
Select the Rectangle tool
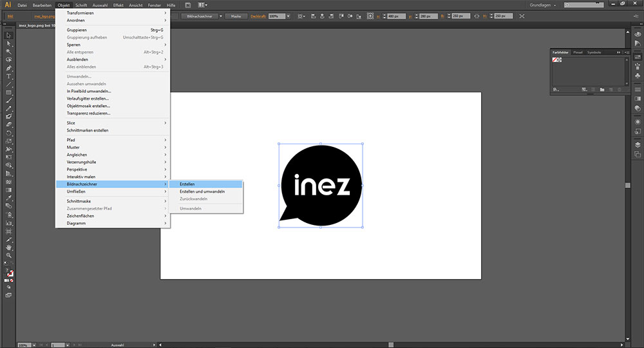tap(8, 93)
